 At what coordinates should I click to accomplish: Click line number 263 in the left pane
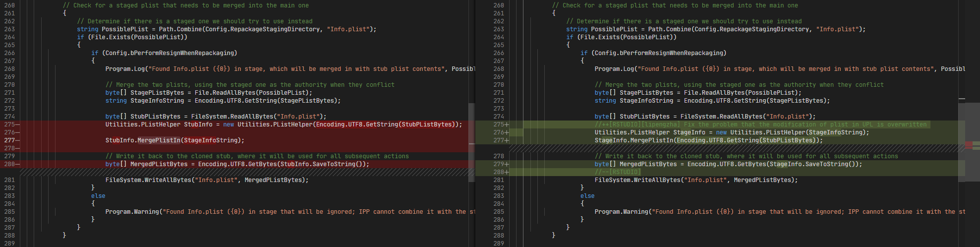click(9, 29)
